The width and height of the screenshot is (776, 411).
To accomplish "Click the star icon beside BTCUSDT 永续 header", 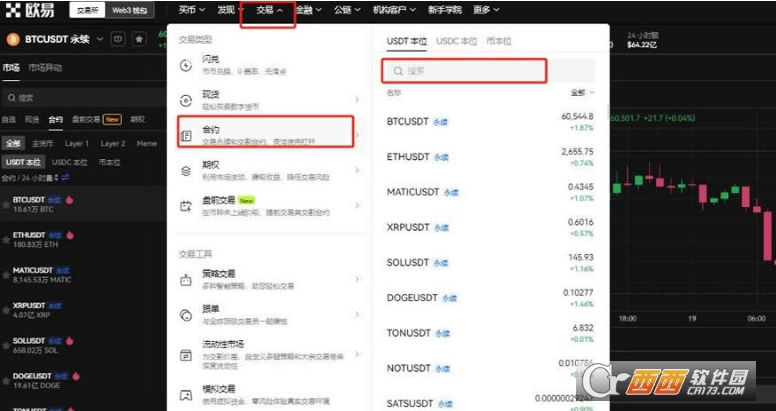I will [x=136, y=39].
